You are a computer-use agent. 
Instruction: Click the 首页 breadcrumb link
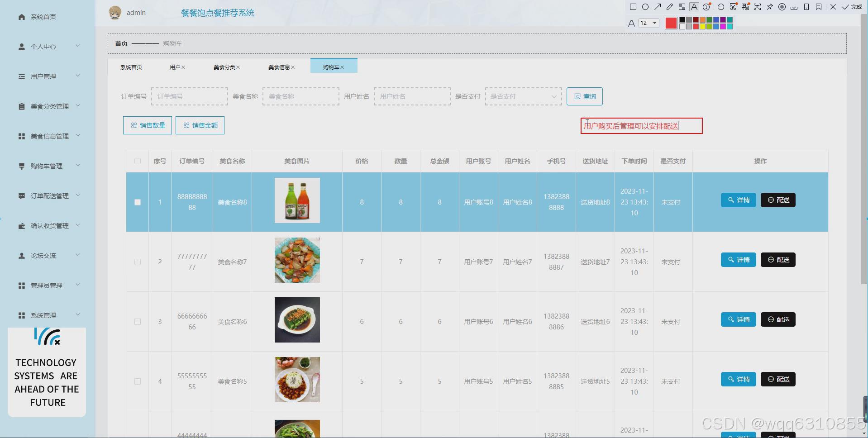click(121, 43)
